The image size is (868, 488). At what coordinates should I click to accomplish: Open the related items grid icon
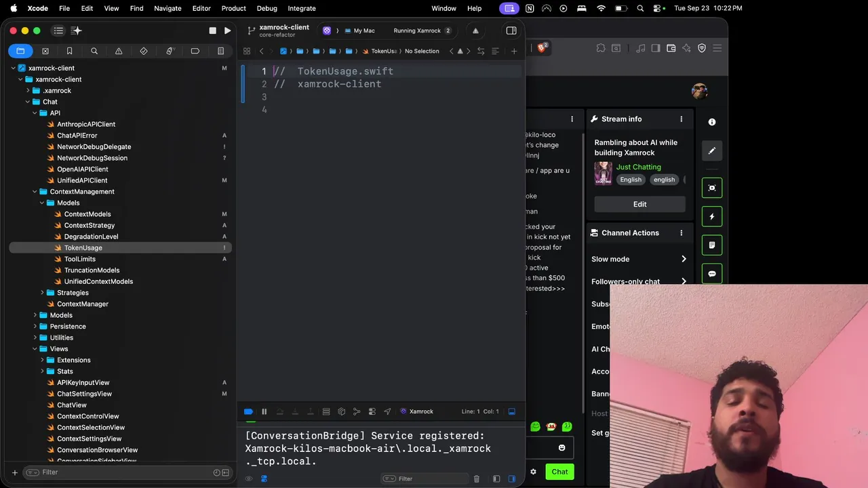coord(247,51)
